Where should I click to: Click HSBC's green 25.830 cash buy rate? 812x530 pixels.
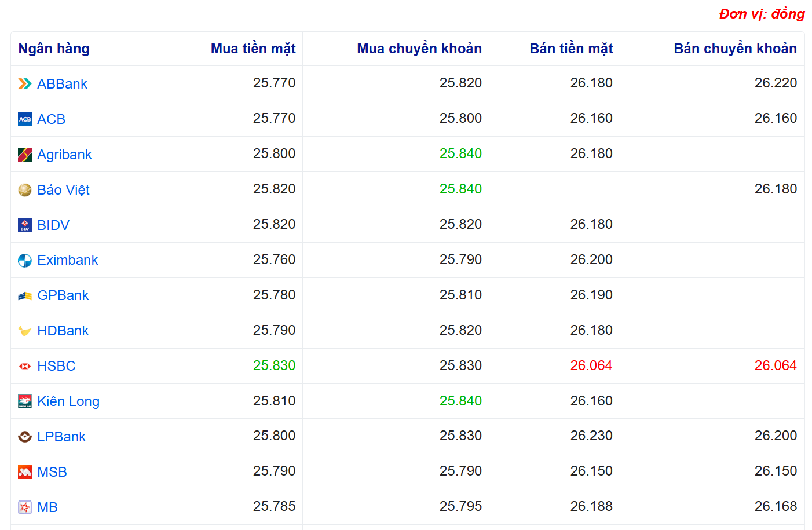(274, 365)
